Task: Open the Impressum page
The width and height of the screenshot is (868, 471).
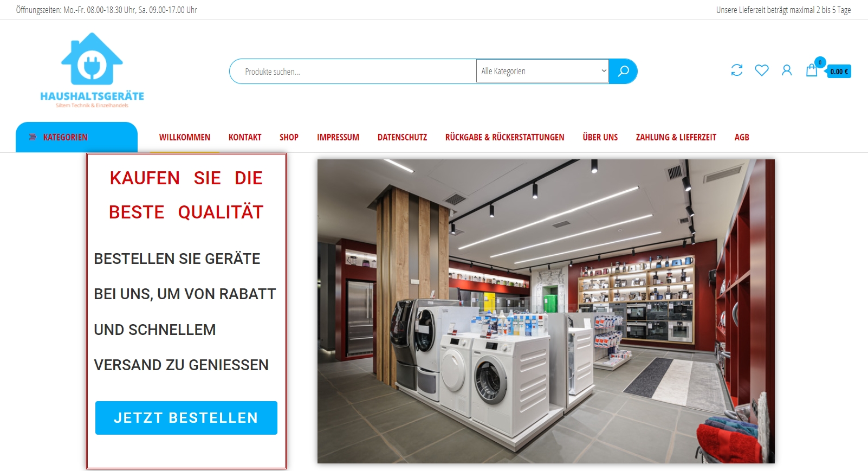Action: 338,138
